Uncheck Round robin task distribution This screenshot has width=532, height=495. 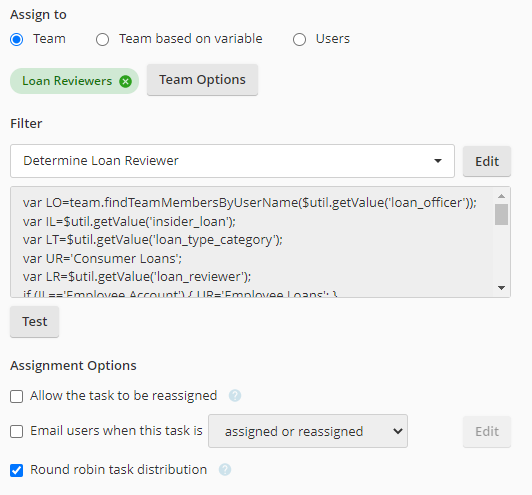pyautogui.click(x=17, y=471)
